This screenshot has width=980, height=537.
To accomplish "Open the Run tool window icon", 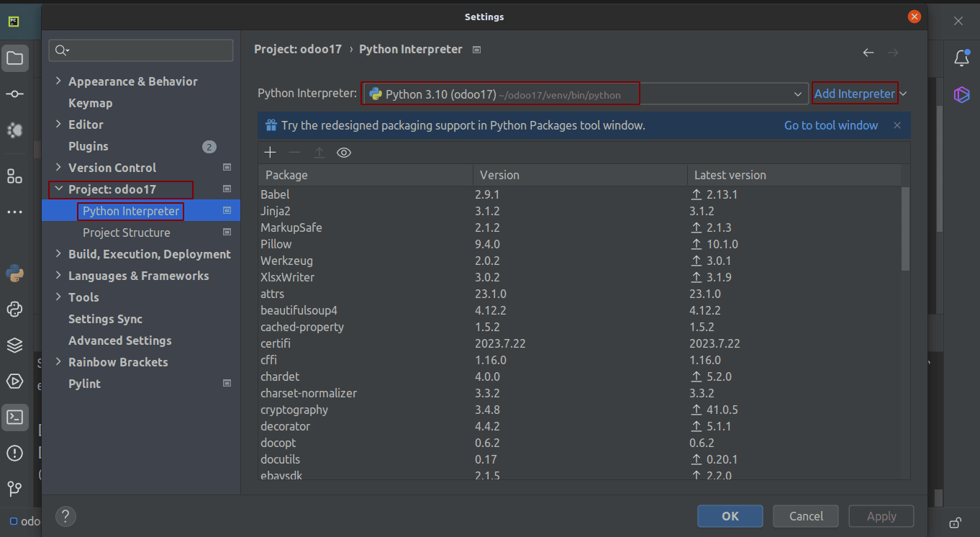I will 14,381.
